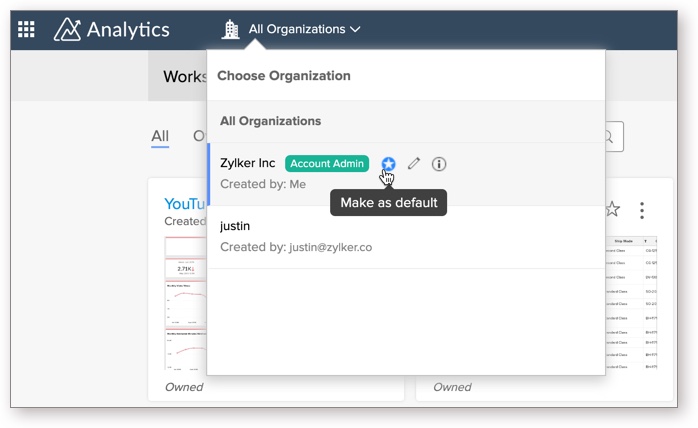The image size is (698, 428).
Task: View Zylker Inc organization info icon
Action: (439, 164)
